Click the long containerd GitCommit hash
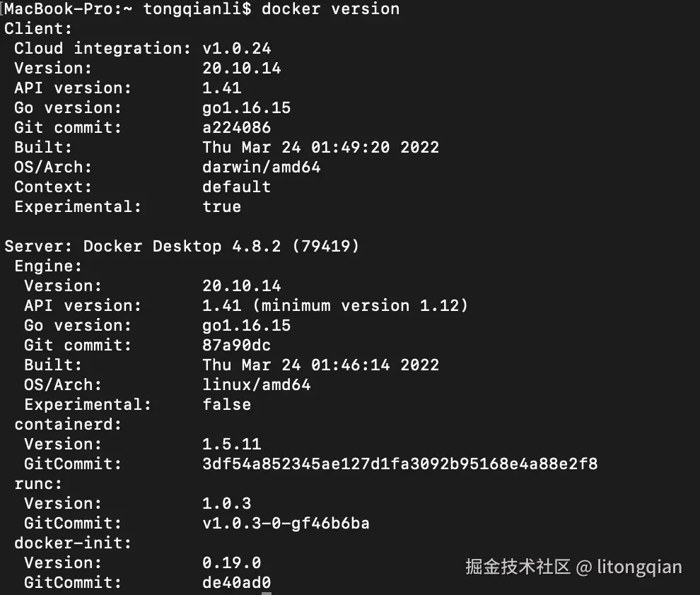The image size is (700, 595). click(x=399, y=464)
